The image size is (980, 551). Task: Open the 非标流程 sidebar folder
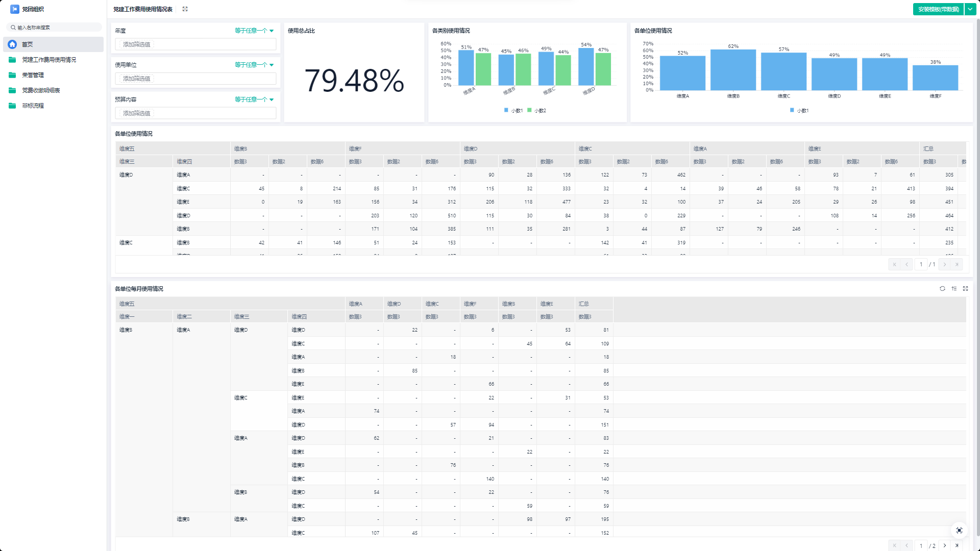(33, 106)
